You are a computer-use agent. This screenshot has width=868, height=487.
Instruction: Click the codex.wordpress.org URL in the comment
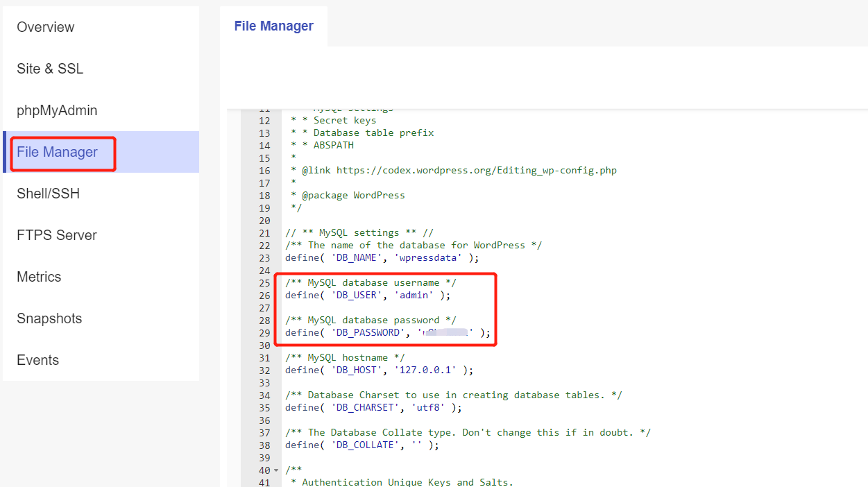pyautogui.click(x=477, y=171)
